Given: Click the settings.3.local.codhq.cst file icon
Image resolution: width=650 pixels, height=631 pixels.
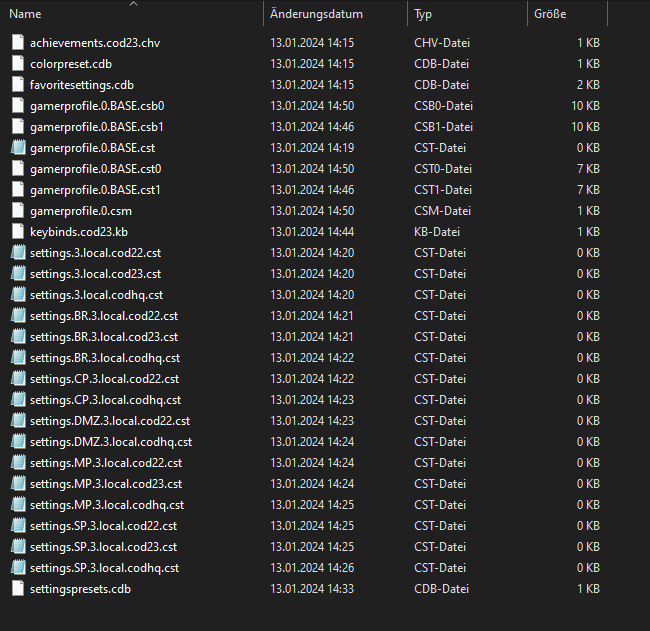Looking at the screenshot, I should (x=18, y=295).
